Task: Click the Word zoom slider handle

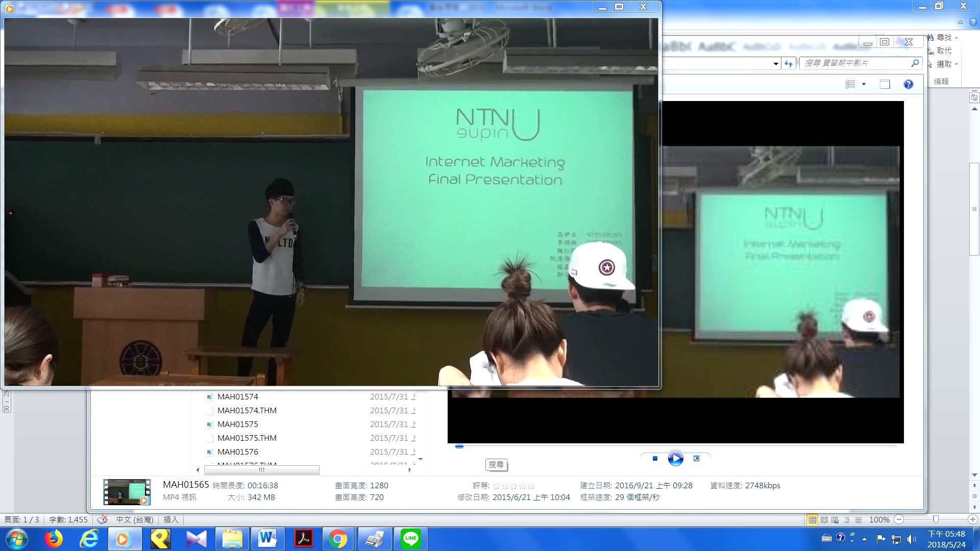Action: 936,519
